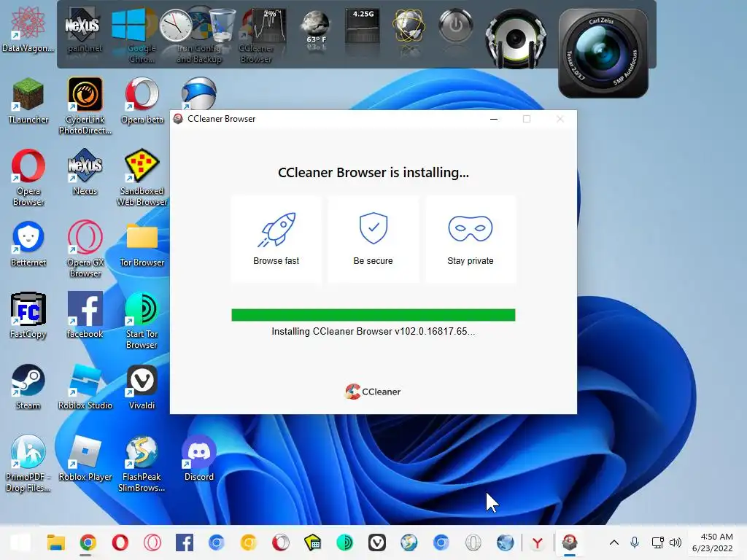The image size is (747, 560).
Task: Click the analog clock dock widget
Action: 175,26
